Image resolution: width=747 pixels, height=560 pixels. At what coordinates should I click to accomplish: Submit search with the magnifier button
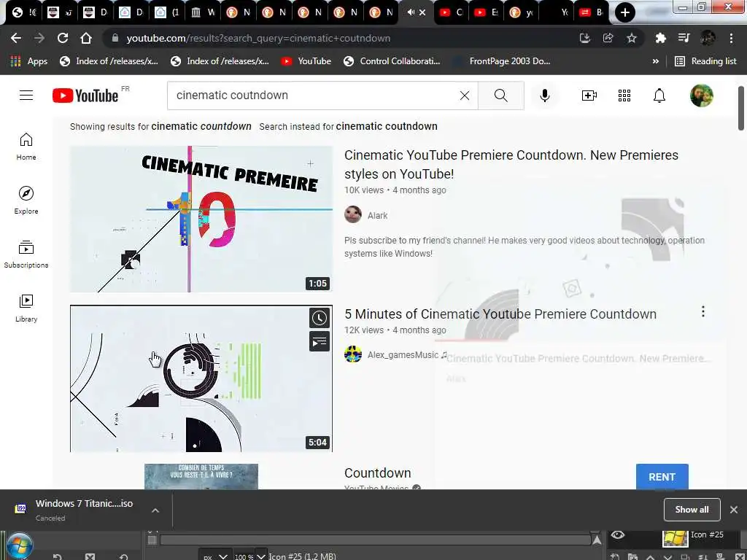(x=500, y=96)
